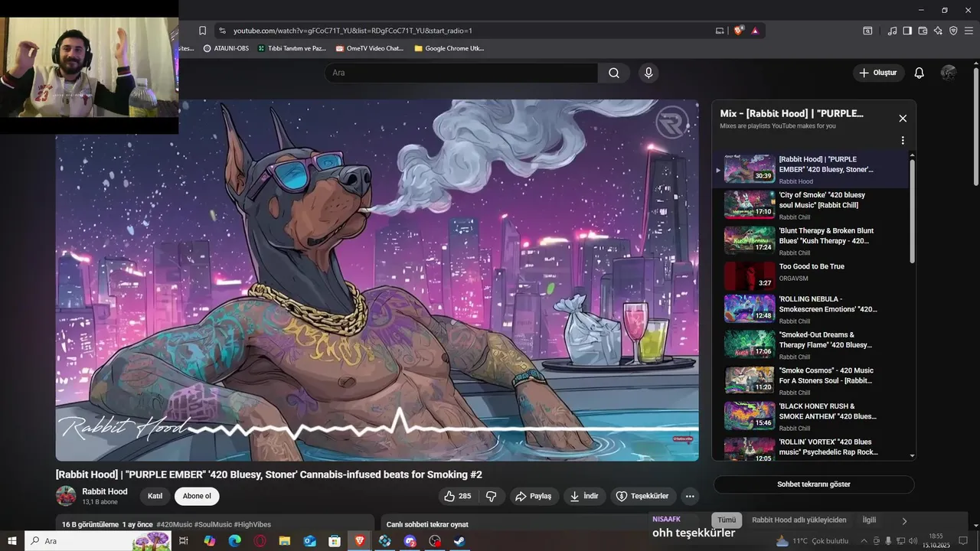Click the Teşekkürler thanks button
The width and height of the screenshot is (980, 551).
644,496
